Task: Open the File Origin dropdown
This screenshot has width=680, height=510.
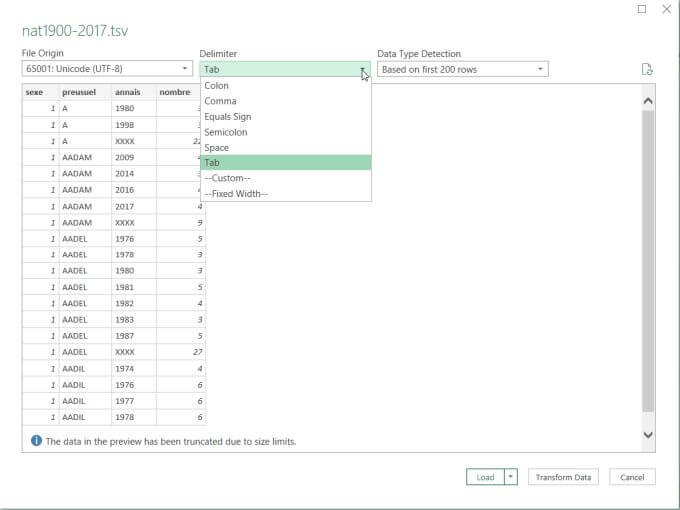Action: click(x=107, y=69)
